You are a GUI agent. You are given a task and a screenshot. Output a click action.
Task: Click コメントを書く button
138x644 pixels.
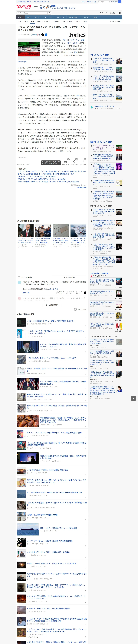(x=69, y=277)
